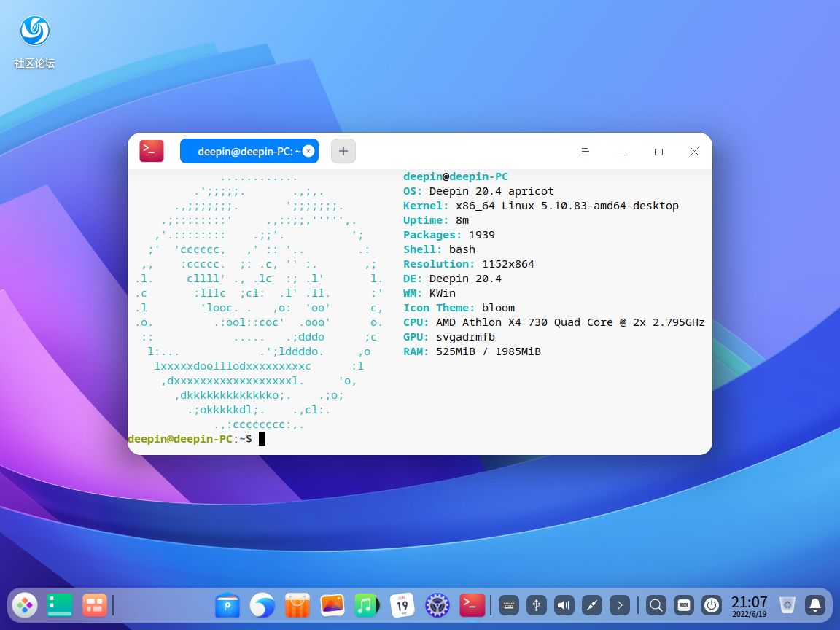Launch the file manager from dock
840x630 pixels.
click(x=227, y=604)
